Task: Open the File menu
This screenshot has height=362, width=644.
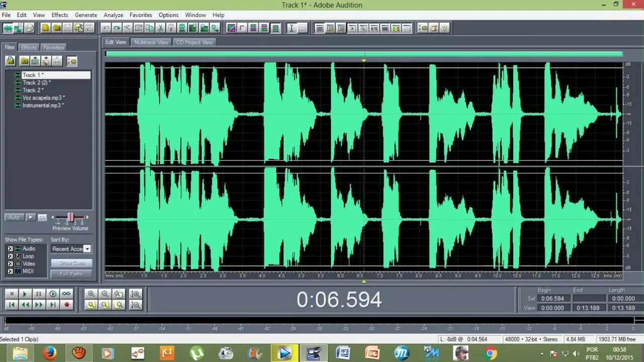Action: pos(6,15)
